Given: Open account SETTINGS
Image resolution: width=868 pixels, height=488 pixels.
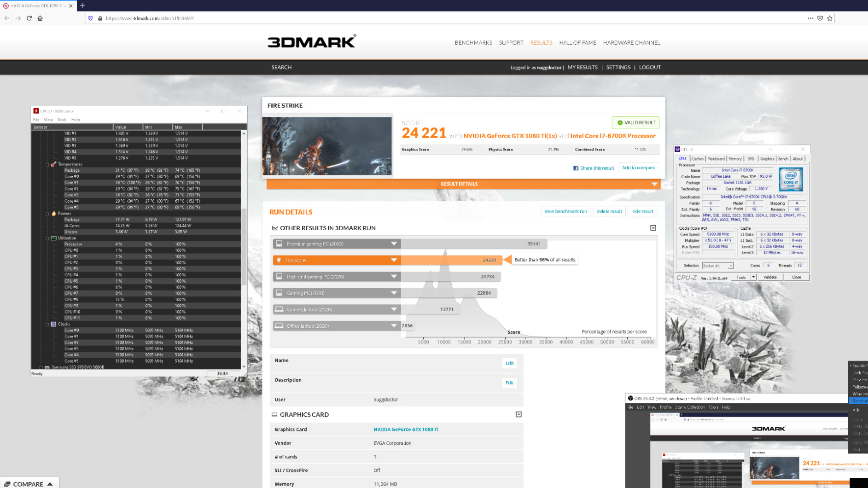Looking at the screenshot, I should pos(618,67).
